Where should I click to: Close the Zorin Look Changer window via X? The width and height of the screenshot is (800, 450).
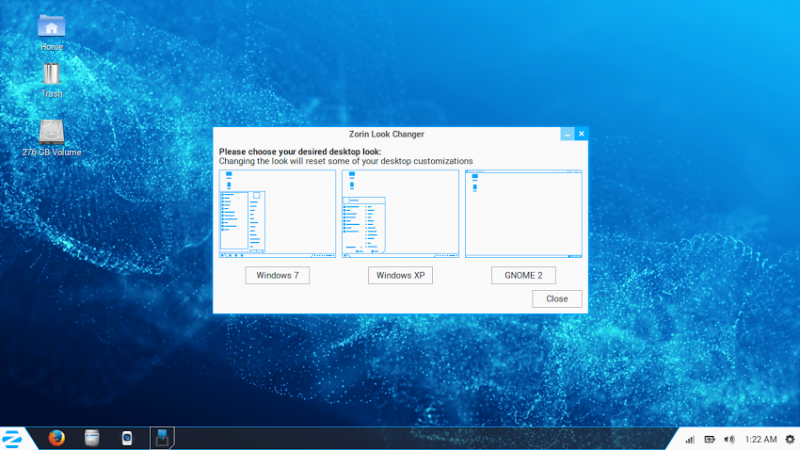[581, 134]
